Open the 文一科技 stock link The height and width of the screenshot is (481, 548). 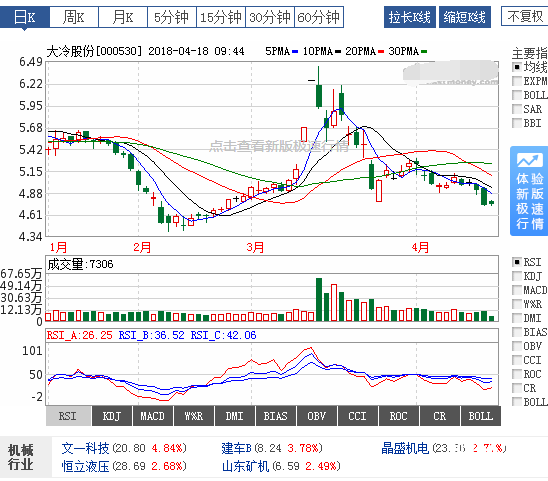click(x=85, y=448)
